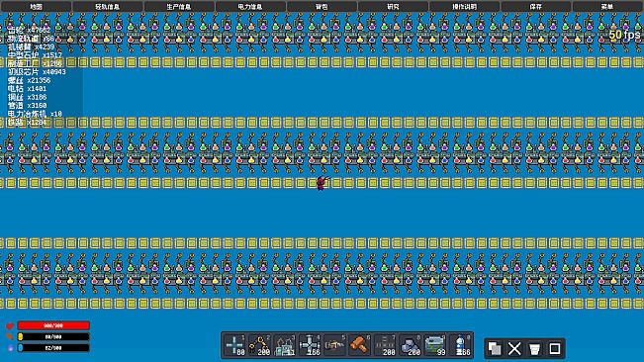Viewport: 644px width, 362px height.
Task: Click the square selection tool icon
Action: click(555, 349)
